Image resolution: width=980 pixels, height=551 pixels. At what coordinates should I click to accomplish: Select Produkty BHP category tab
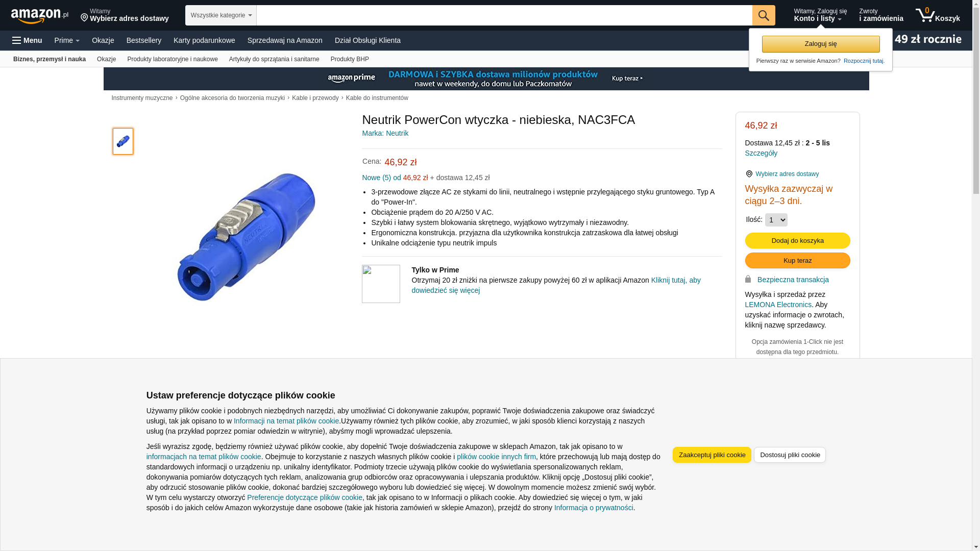point(350,59)
